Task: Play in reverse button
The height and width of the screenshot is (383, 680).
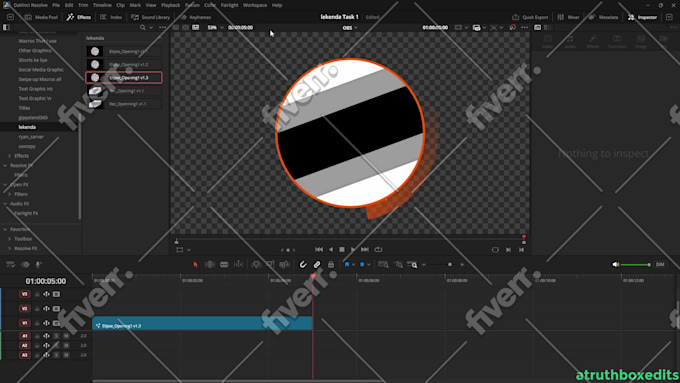Action: (x=331, y=249)
